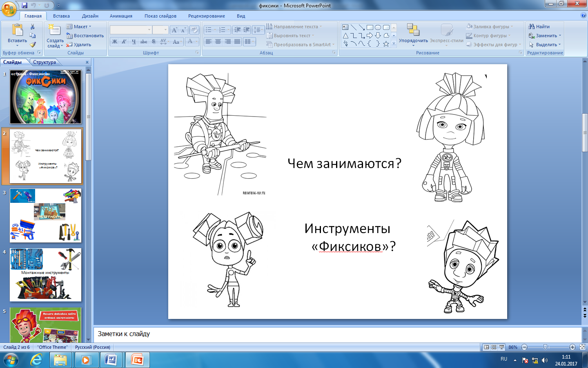
Task: Open the Анимация ribbon tab
Action: click(x=121, y=16)
